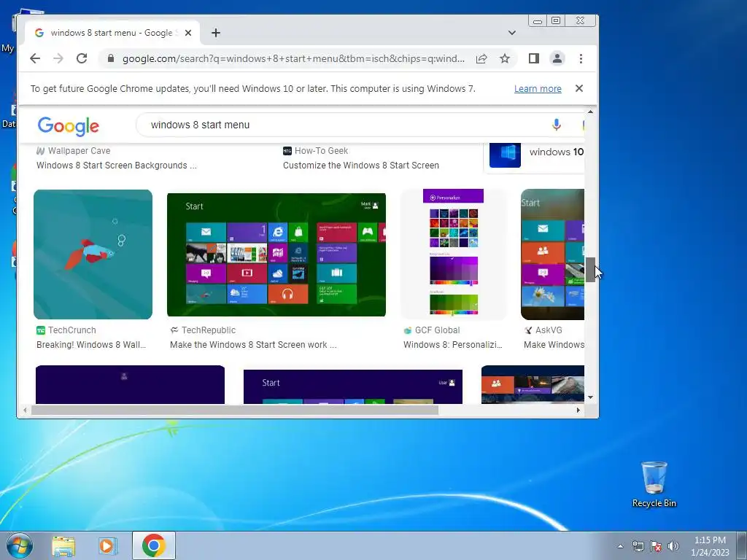Open Chrome's three-dot menu

581,58
